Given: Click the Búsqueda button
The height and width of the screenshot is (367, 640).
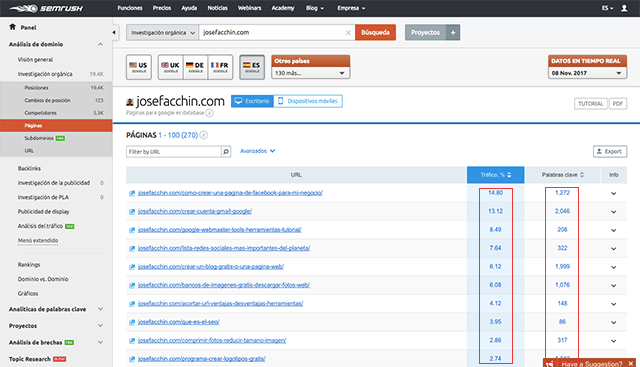Looking at the screenshot, I should [375, 33].
